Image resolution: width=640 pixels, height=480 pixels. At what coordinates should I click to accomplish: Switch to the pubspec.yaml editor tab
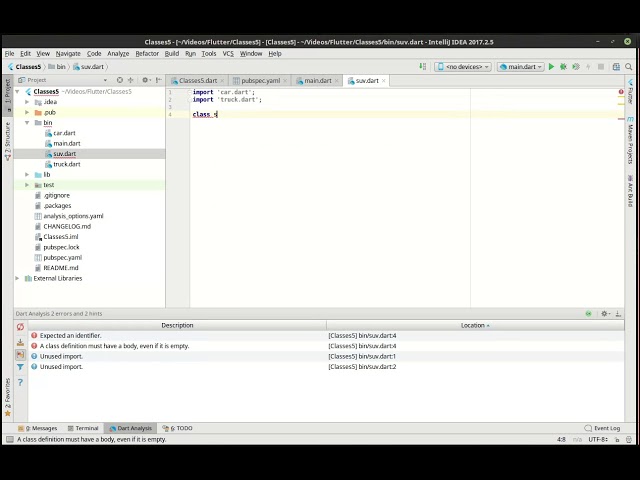(x=260, y=81)
